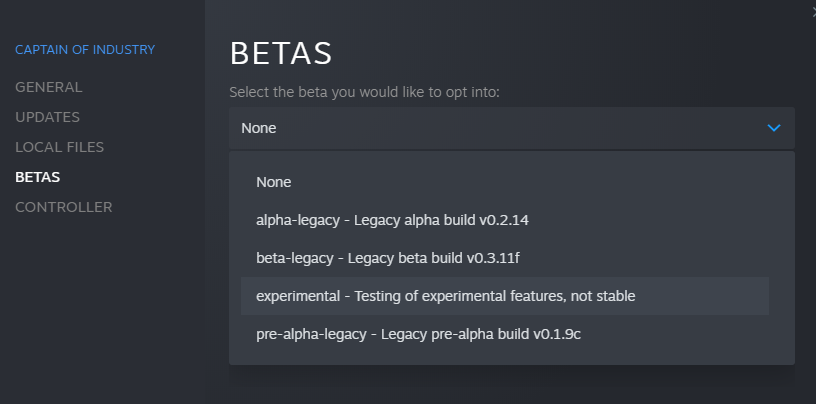Screen dimensions: 816x404
Task: Click the large BETAS page heading
Action: (280, 54)
